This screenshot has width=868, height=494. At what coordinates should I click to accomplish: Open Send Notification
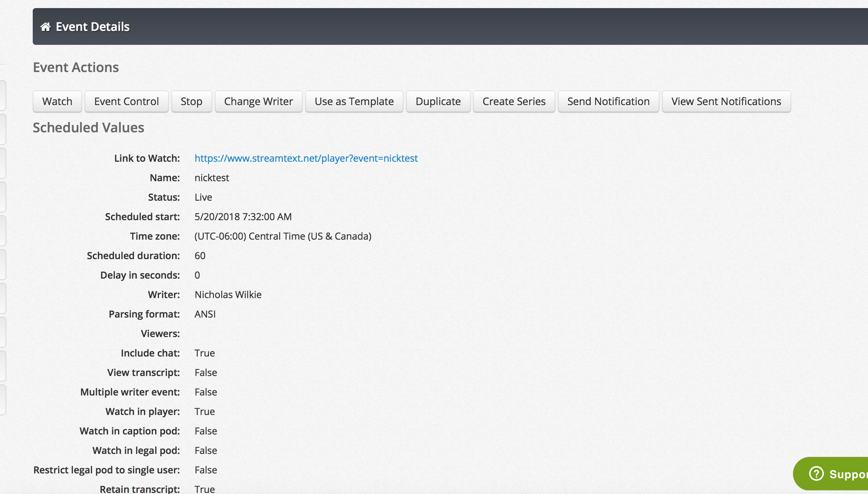[x=608, y=101]
